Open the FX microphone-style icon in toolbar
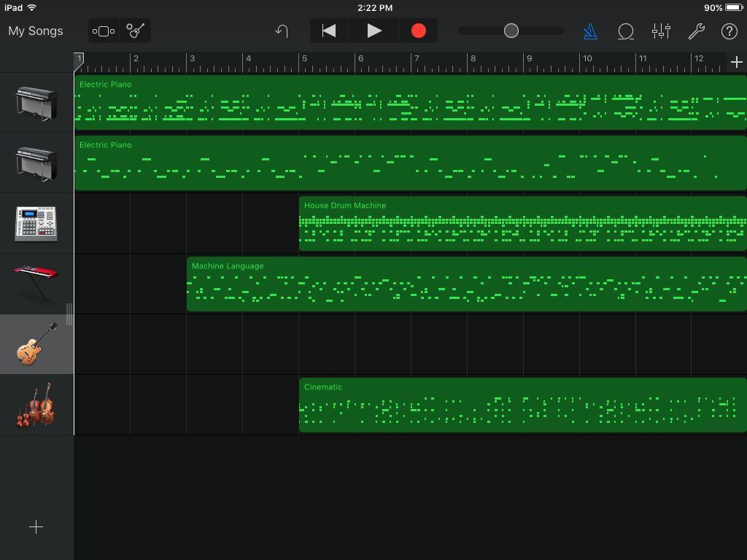Image resolution: width=747 pixels, height=560 pixels. (x=136, y=31)
